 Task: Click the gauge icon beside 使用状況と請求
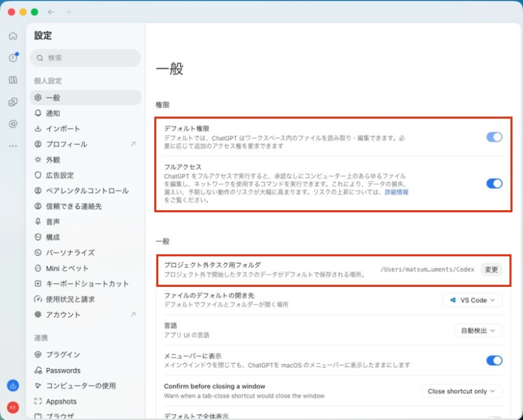(x=38, y=299)
